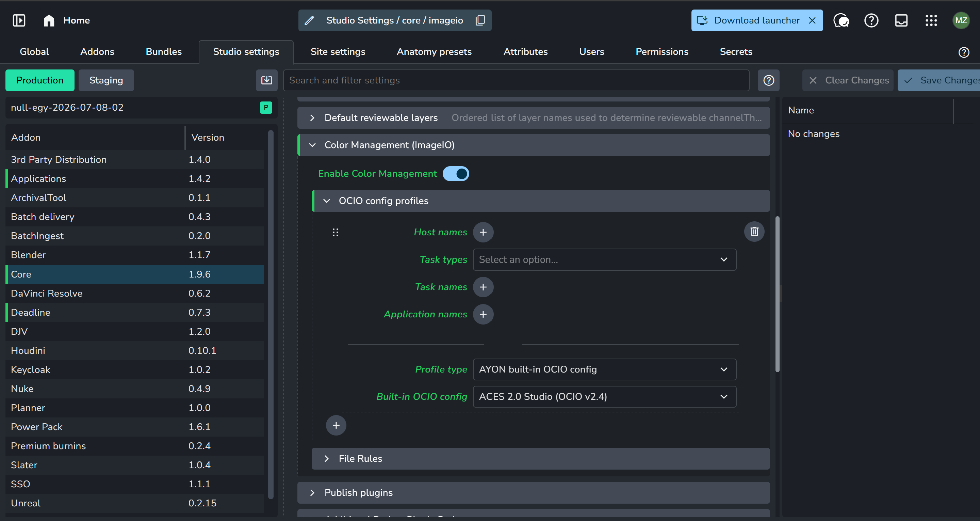The width and height of the screenshot is (980, 521).
Task: Select the Houdini addon row
Action: pyautogui.click(x=135, y=351)
